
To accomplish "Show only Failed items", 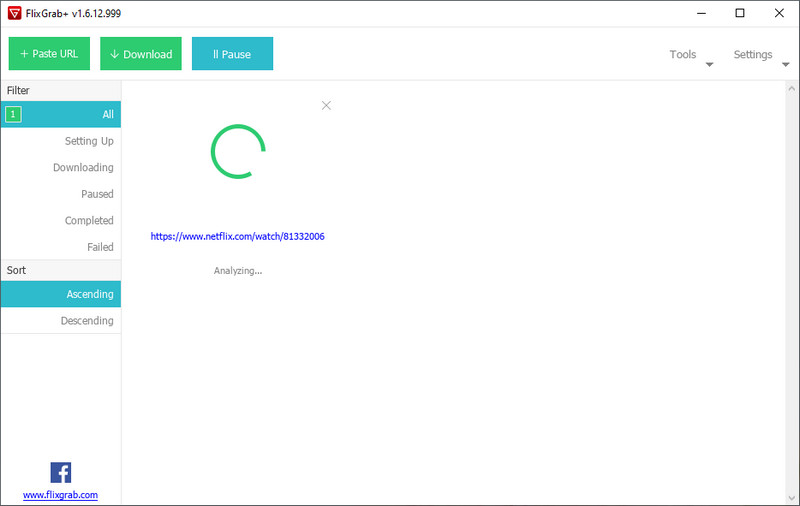I will [61, 247].
